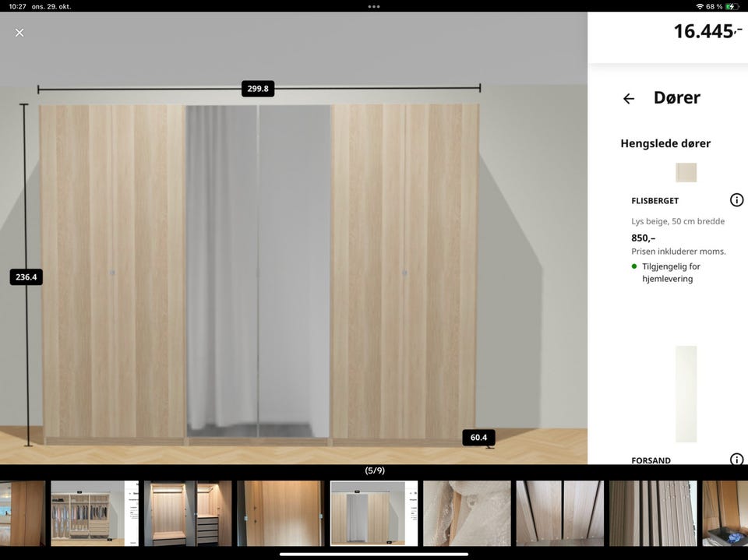Open thumbnail of lit wardrobe interior with drawers
748x560 pixels.
pos(188,513)
